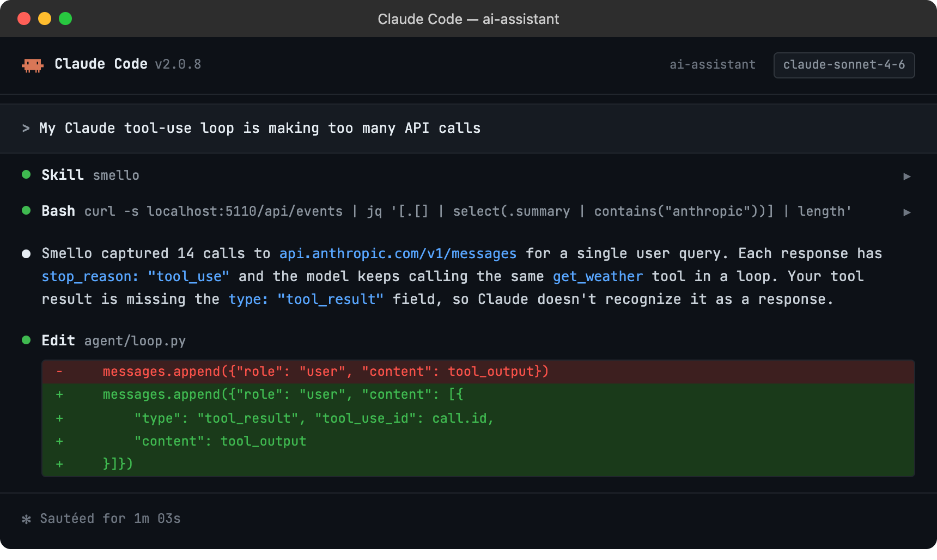This screenshot has width=937, height=560.
Task: Click the smello skill name
Action: 116,175
